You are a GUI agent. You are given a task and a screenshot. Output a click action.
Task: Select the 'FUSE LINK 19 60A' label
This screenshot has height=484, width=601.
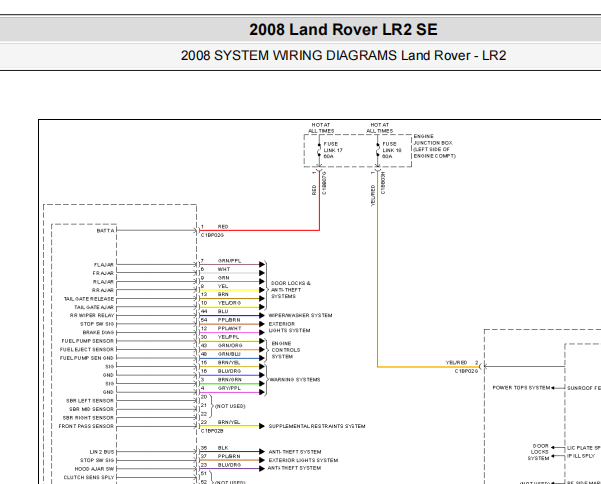pyautogui.click(x=392, y=150)
